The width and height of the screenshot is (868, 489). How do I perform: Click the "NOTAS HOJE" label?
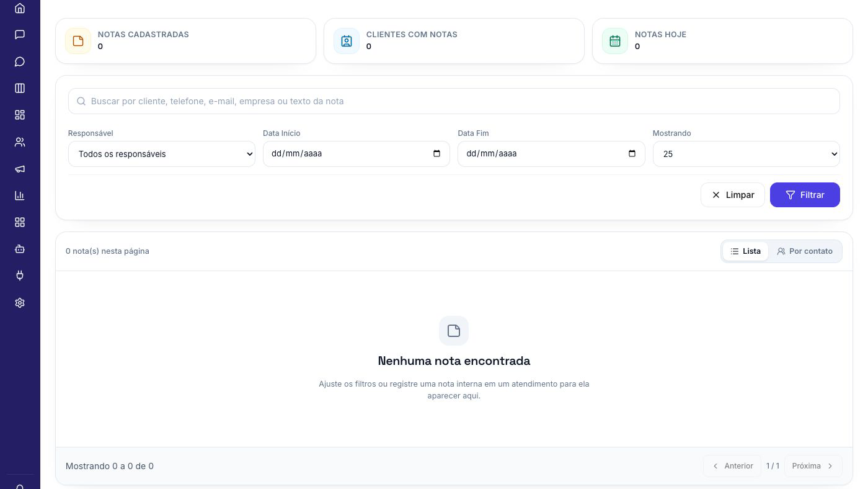coord(660,35)
